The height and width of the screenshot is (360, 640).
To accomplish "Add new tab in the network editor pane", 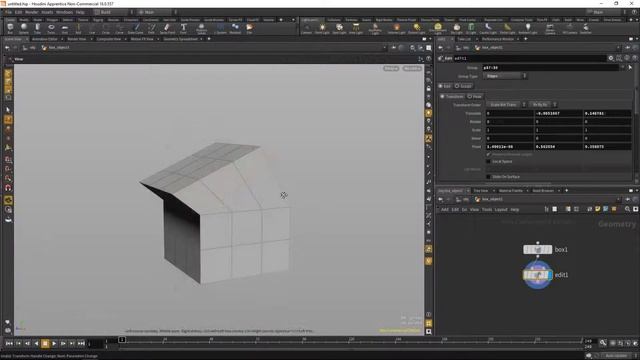I will pyautogui.click(x=566, y=191).
